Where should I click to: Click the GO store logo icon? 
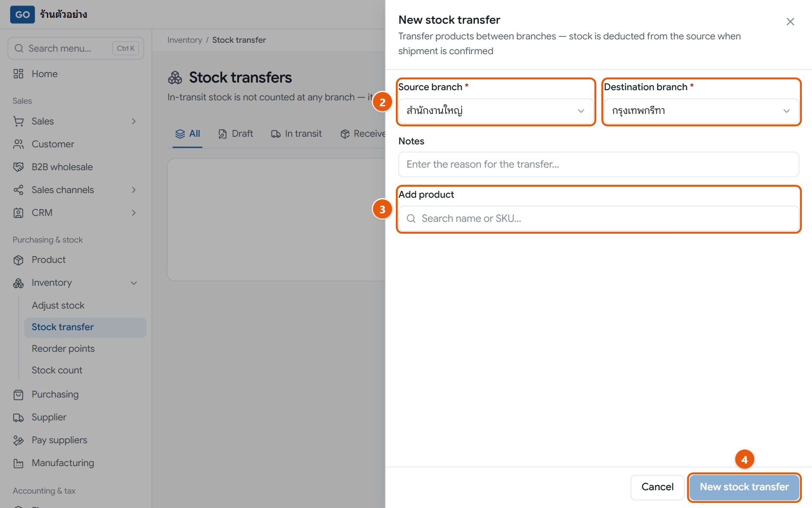(22, 14)
